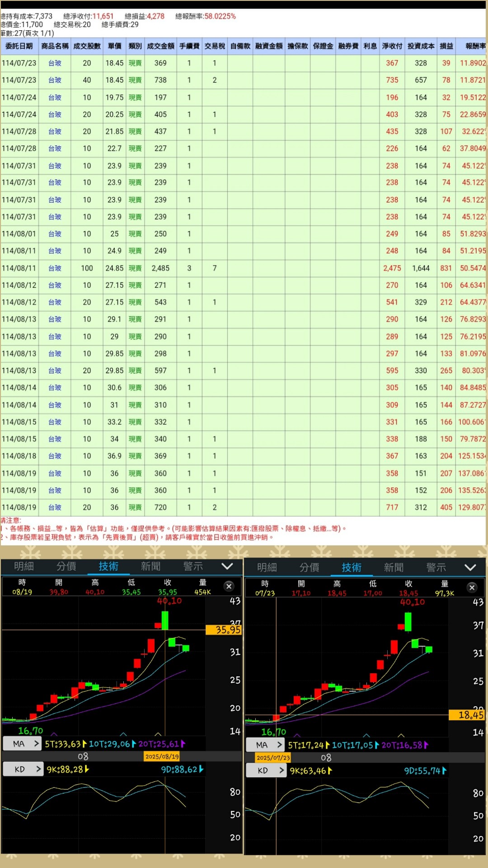Click the 損益 column header
Viewport: 488px width, 868px height.
(446, 46)
